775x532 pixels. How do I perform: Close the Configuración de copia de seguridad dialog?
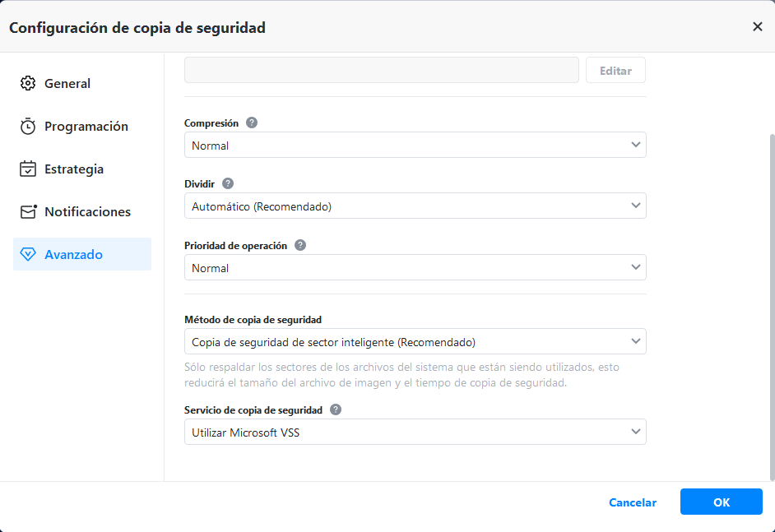pos(758,26)
